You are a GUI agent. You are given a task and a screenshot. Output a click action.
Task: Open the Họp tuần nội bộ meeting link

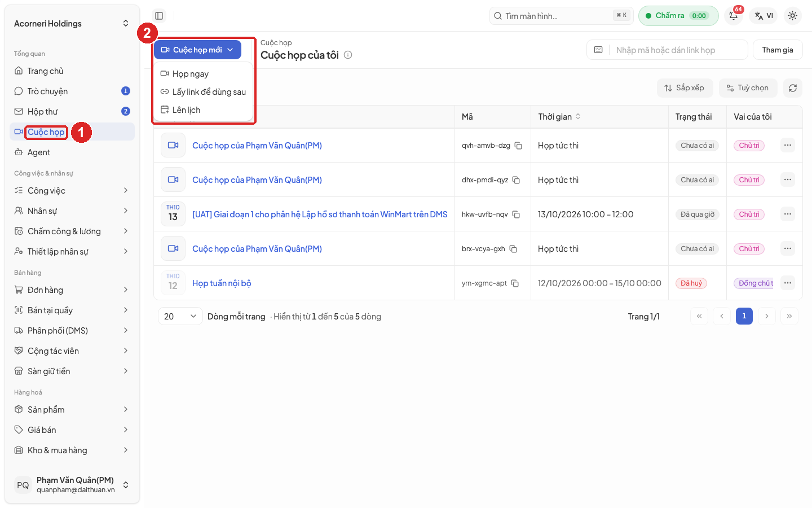pos(222,283)
